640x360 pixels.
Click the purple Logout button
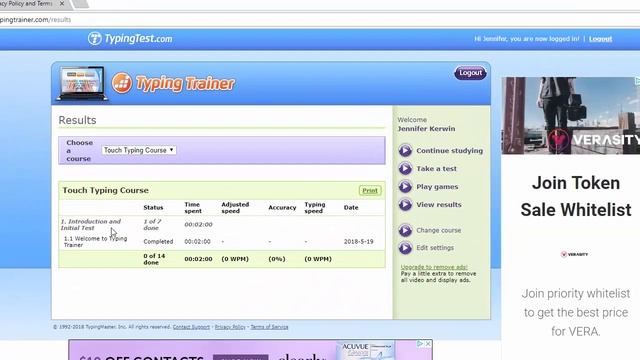tap(470, 73)
